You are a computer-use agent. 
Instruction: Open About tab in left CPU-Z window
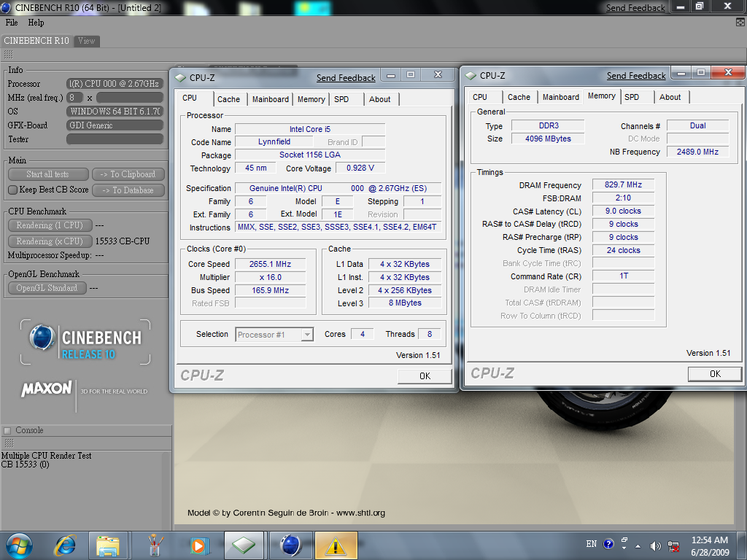click(x=379, y=99)
